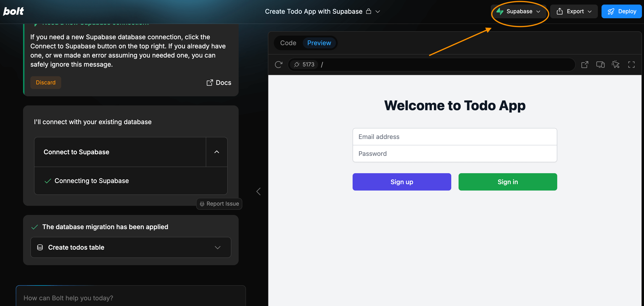Collapse the chat panel arrow
Image resolution: width=644 pixels, height=306 pixels.
259,192
